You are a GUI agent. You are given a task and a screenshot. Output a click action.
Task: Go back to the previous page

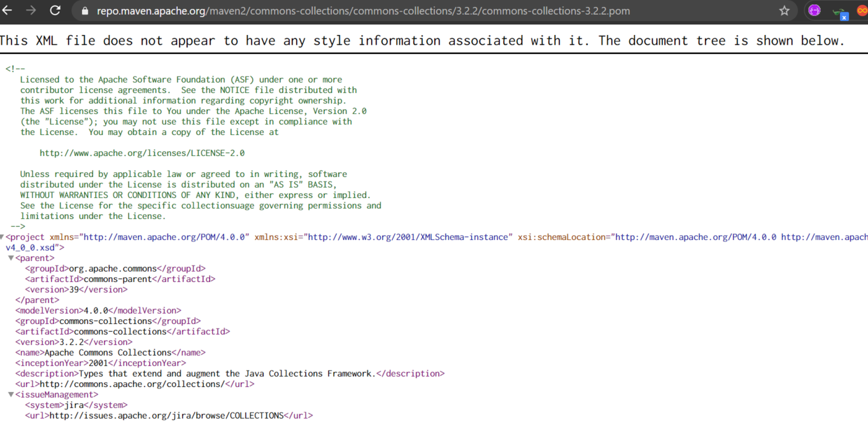click(x=7, y=10)
